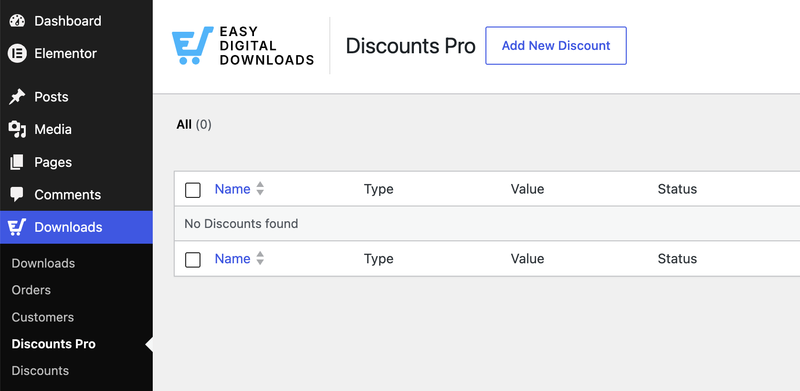
Task: Click the Elementor logo icon
Action: (17, 54)
